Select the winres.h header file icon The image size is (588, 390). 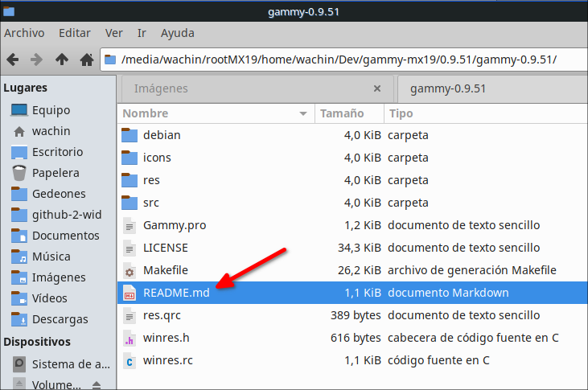coord(130,338)
